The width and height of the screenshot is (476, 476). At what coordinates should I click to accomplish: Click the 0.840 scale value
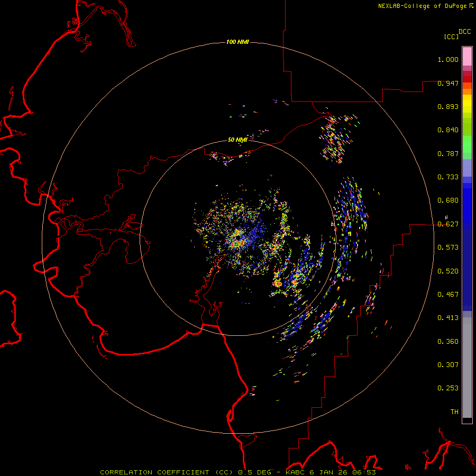pos(448,130)
